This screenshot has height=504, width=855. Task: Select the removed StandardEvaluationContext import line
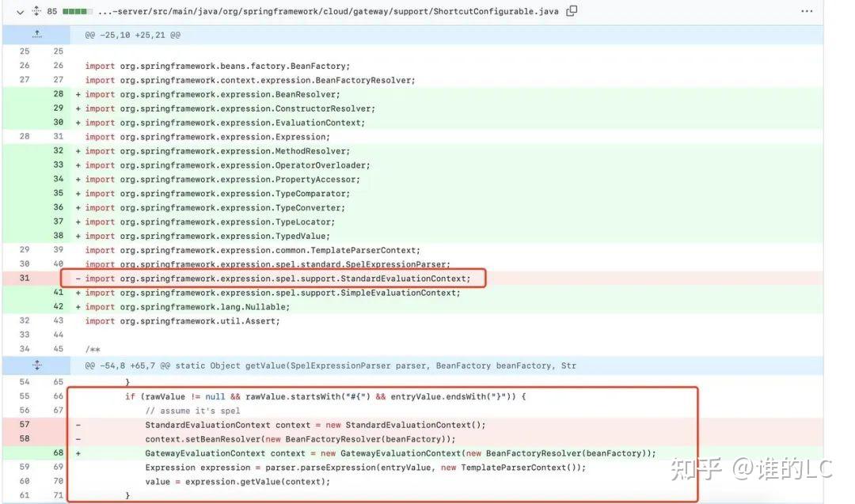pos(277,278)
